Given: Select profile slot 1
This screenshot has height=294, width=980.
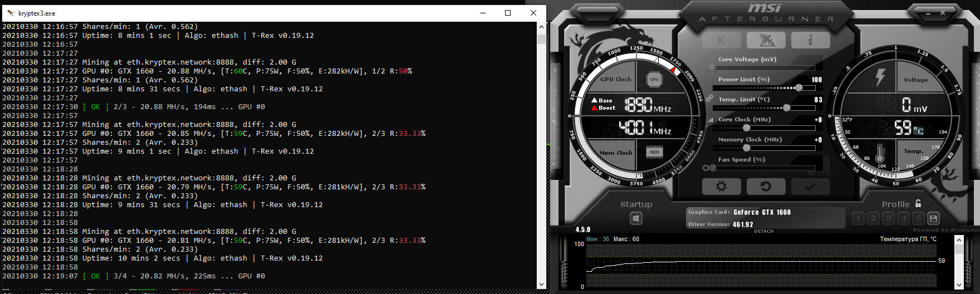Looking at the screenshot, I should coord(858,218).
